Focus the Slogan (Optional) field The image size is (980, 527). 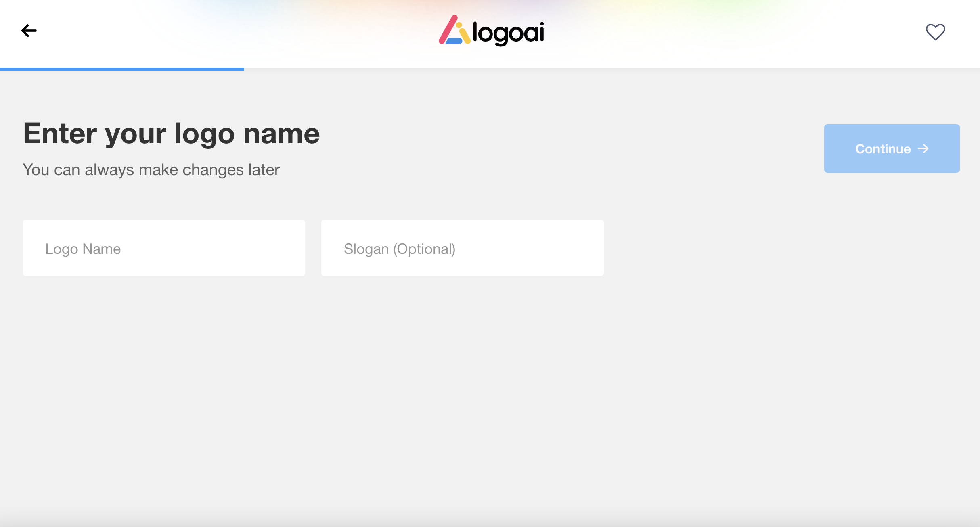[x=525, y=248]
